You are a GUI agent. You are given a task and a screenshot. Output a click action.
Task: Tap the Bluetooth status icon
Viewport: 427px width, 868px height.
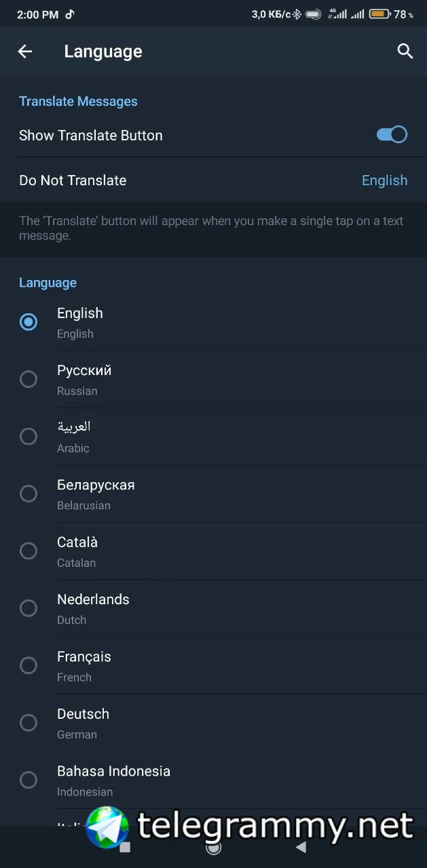297,14
